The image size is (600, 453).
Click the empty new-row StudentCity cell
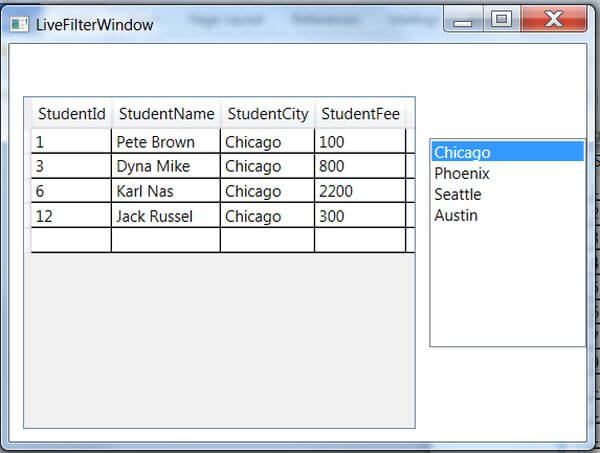[x=267, y=240]
